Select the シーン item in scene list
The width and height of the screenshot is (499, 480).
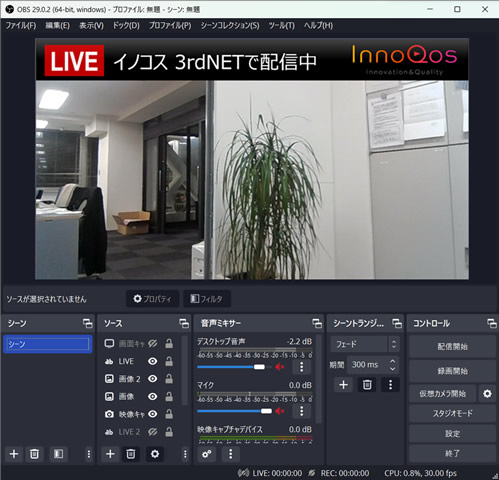pyautogui.click(x=47, y=344)
